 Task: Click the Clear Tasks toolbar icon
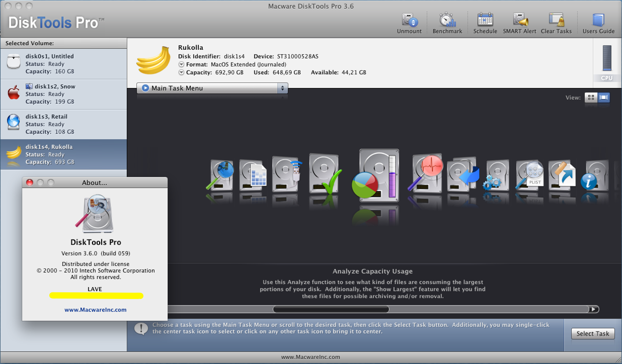[x=556, y=20]
